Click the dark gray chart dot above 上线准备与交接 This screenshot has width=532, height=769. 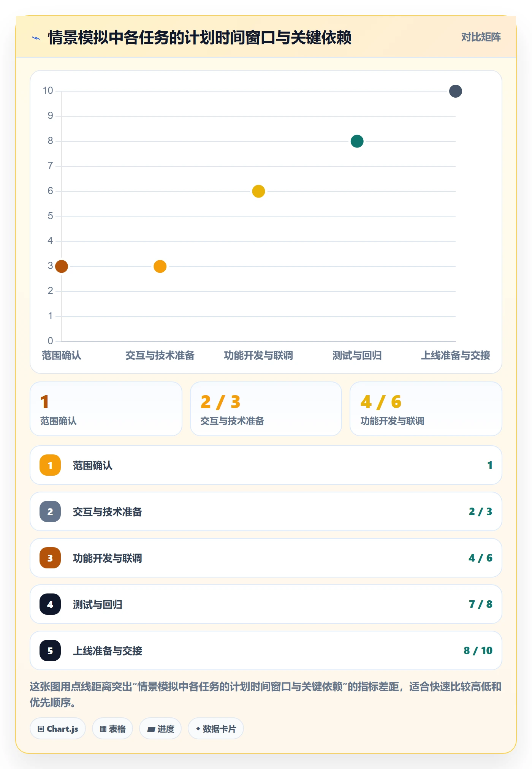pos(456,91)
